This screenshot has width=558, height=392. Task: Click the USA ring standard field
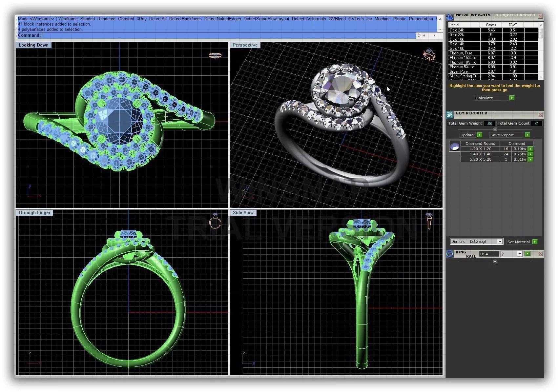pos(489,254)
